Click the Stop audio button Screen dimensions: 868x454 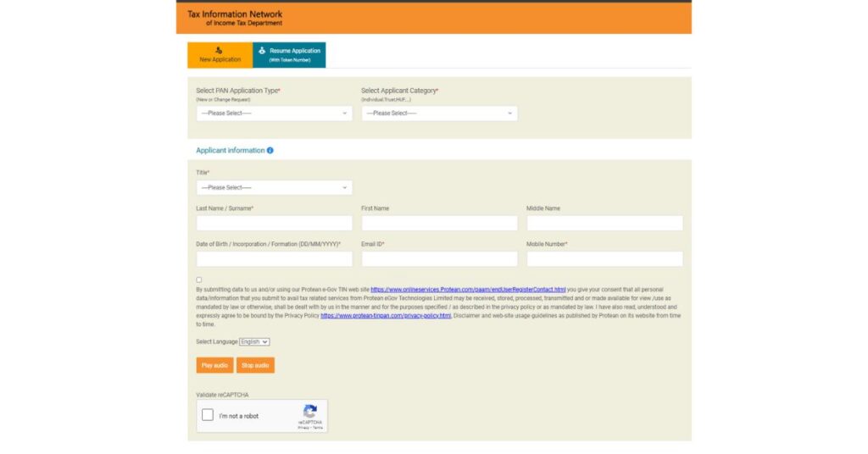coord(255,365)
